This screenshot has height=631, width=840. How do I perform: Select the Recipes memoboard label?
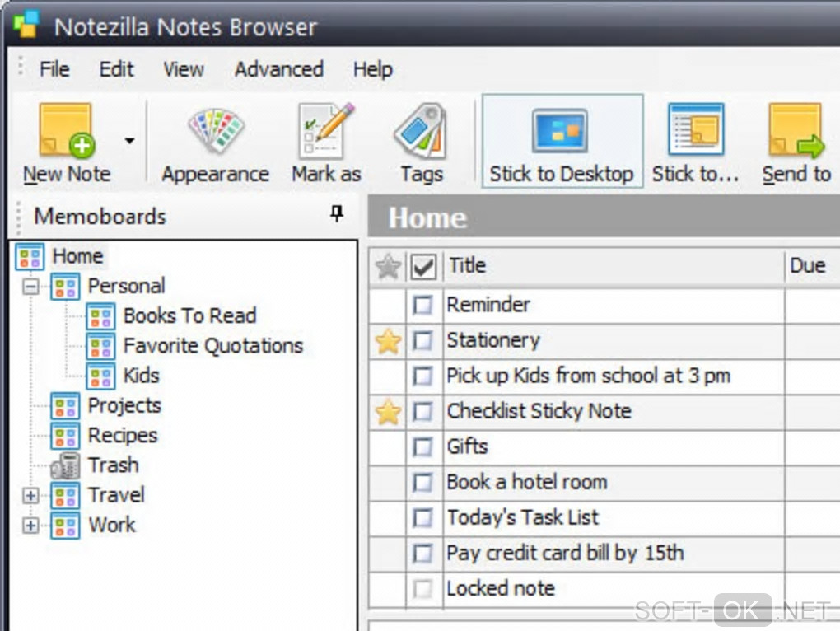[123, 436]
